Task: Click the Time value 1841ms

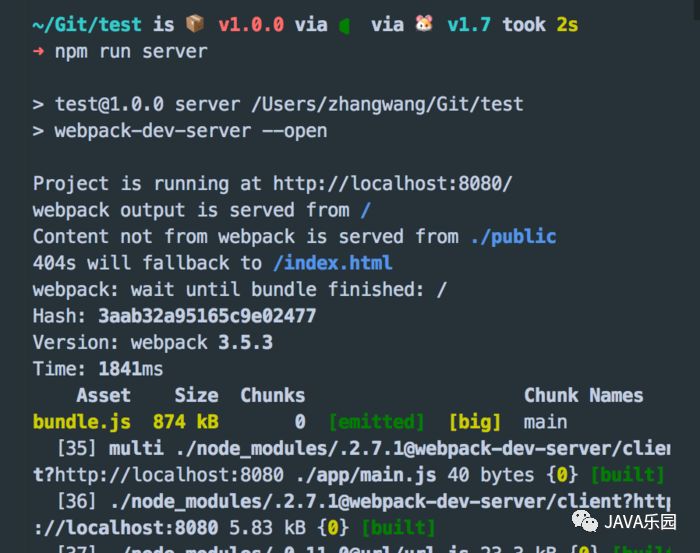Action: (x=130, y=369)
